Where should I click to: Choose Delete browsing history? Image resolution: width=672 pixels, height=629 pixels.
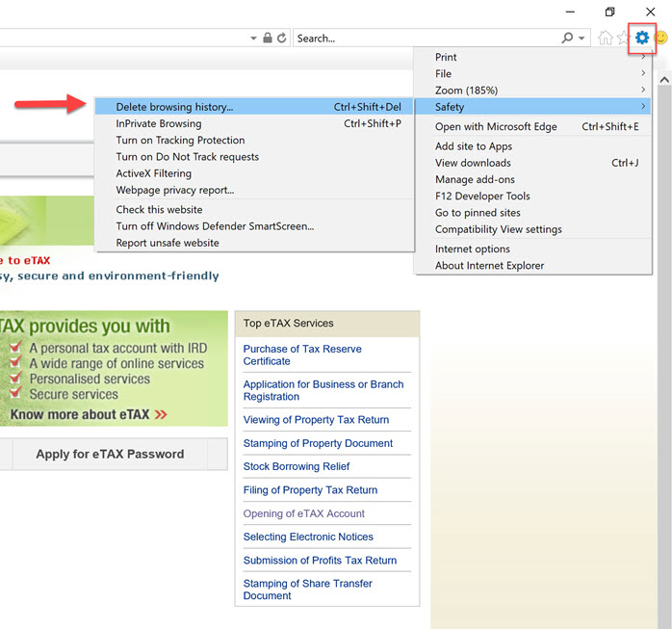pos(254,107)
